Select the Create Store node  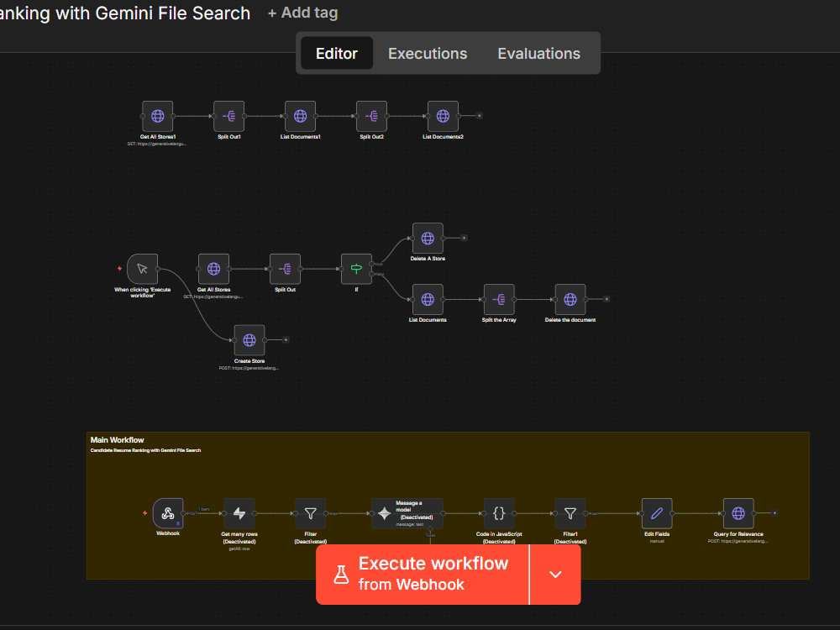[249, 340]
